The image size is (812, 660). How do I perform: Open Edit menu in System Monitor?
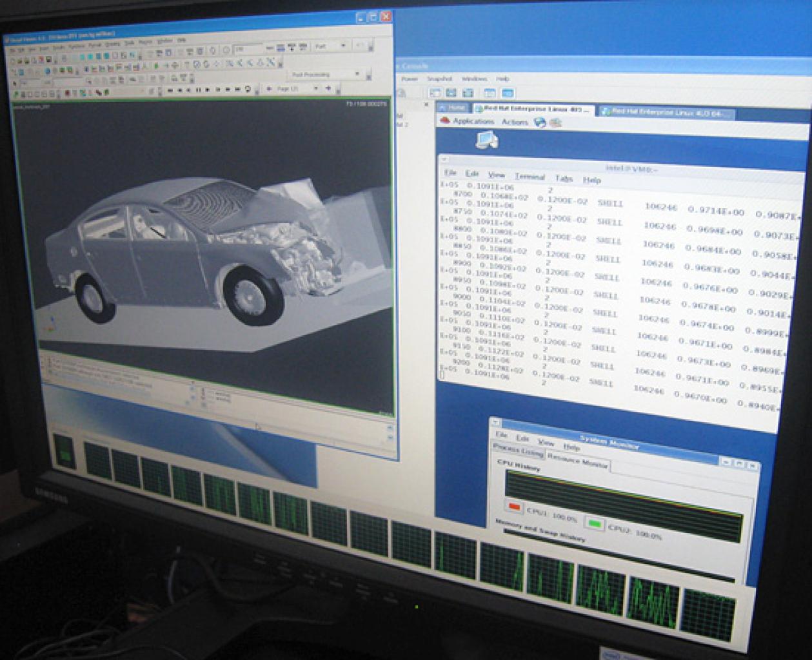[x=522, y=439]
